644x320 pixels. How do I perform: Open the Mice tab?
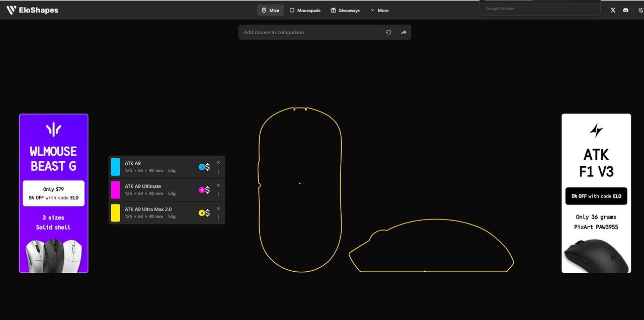tap(271, 10)
